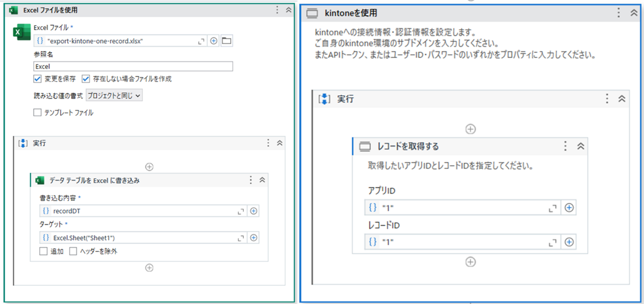Collapse データ テーブルを Excel に書き込み activity
The image size is (644, 304).
tap(262, 180)
